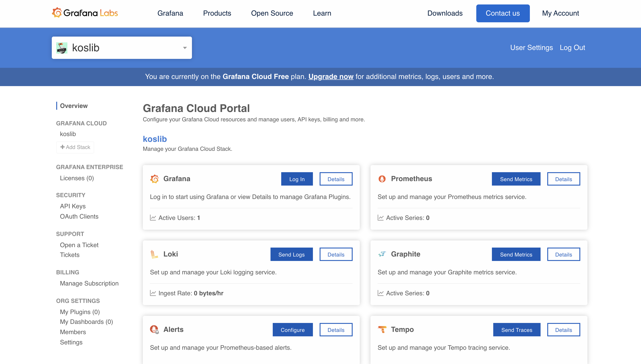The height and width of the screenshot is (364, 641).
Task: Click the Graphite service icon
Action: [x=382, y=254]
